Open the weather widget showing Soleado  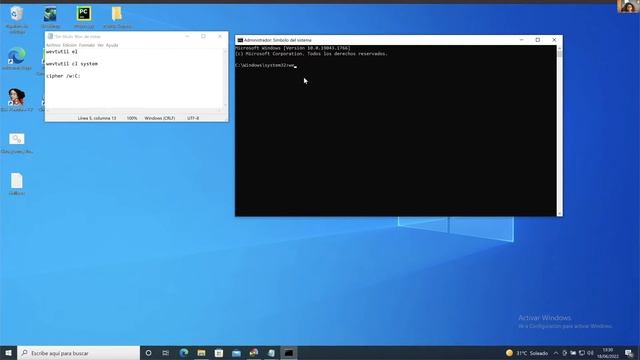pos(527,353)
